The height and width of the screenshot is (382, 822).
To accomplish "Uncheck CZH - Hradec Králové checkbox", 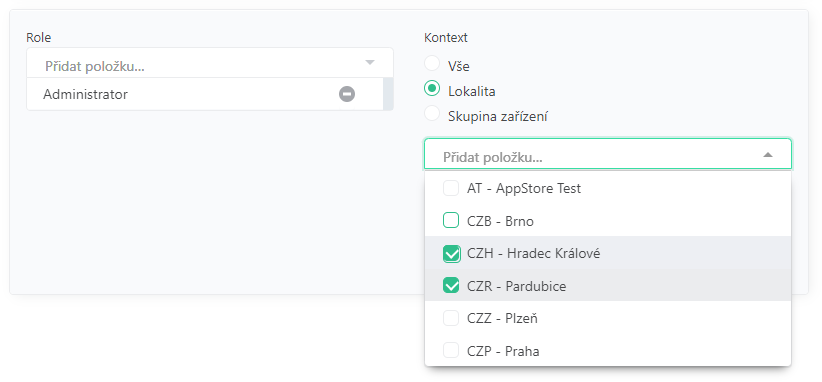I will point(451,254).
